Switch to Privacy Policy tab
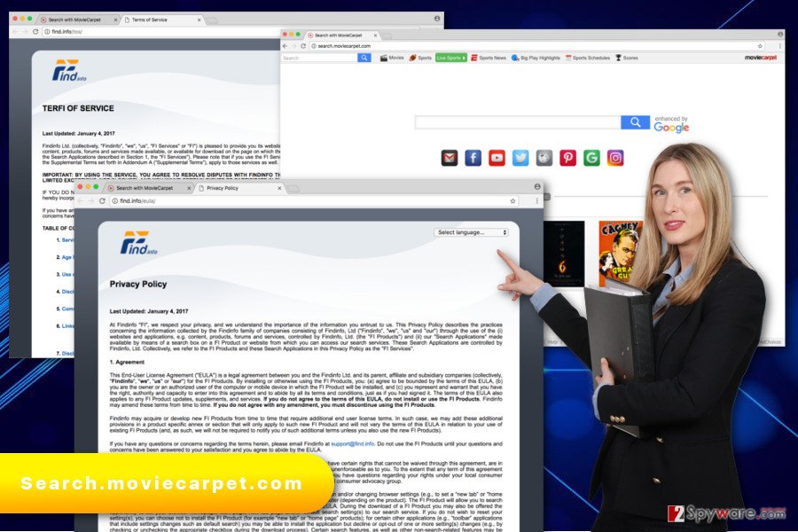The height and width of the screenshot is (532, 798). (239, 188)
